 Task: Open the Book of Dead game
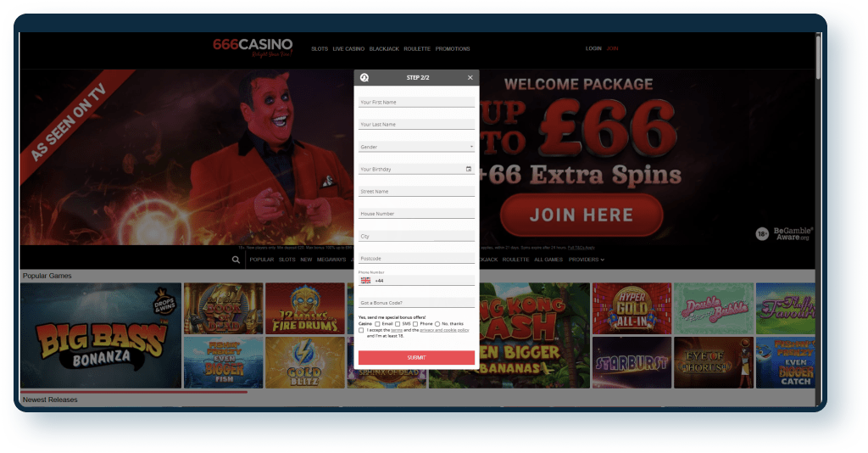coord(223,309)
